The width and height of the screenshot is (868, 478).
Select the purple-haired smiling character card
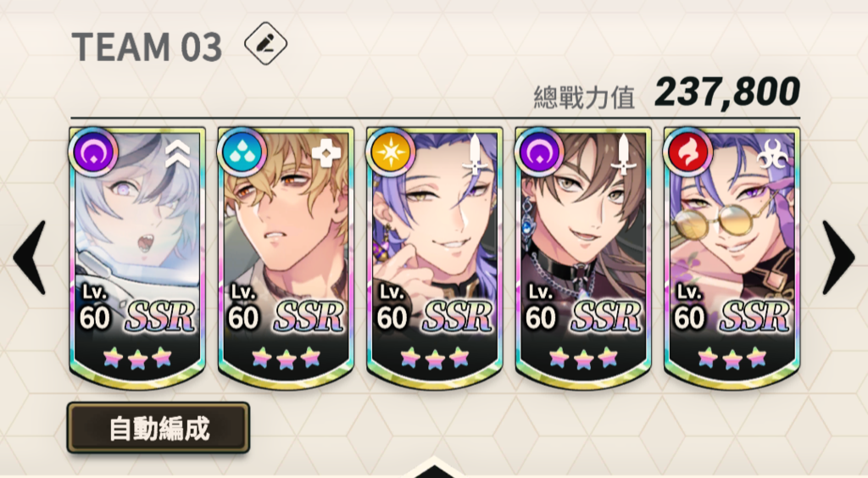click(x=435, y=258)
